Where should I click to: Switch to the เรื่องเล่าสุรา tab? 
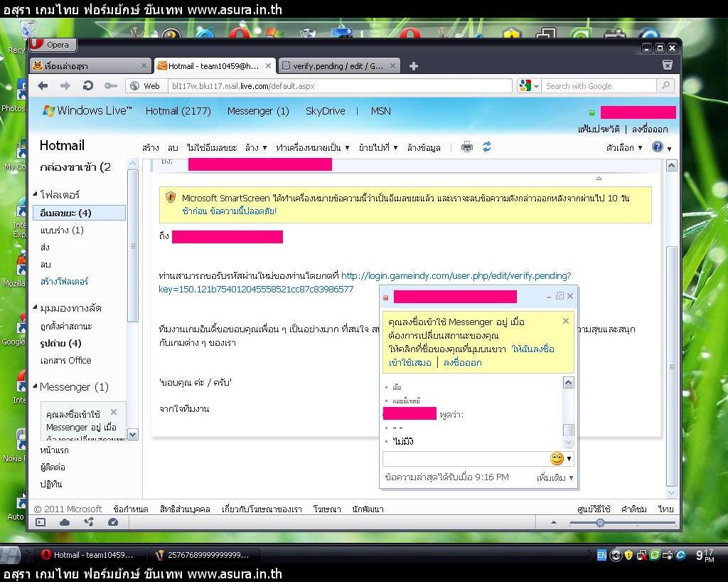[90, 66]
